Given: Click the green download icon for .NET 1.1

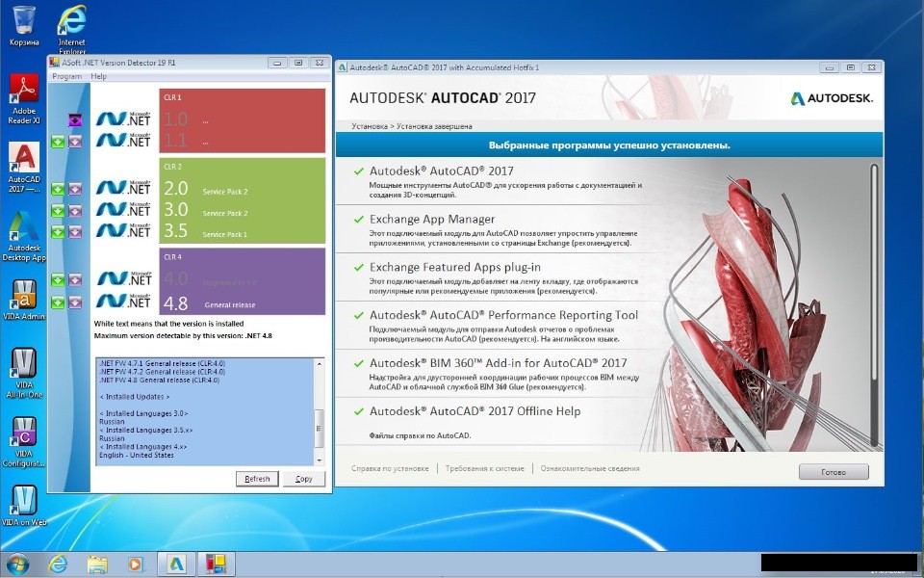Looking at the screenshot, I should [57, 142].
